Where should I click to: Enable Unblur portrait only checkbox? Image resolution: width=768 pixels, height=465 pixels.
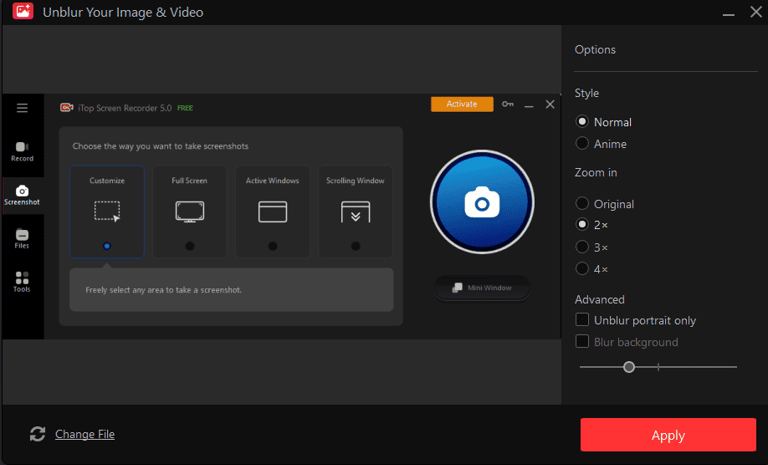click(x=582, y=320)
